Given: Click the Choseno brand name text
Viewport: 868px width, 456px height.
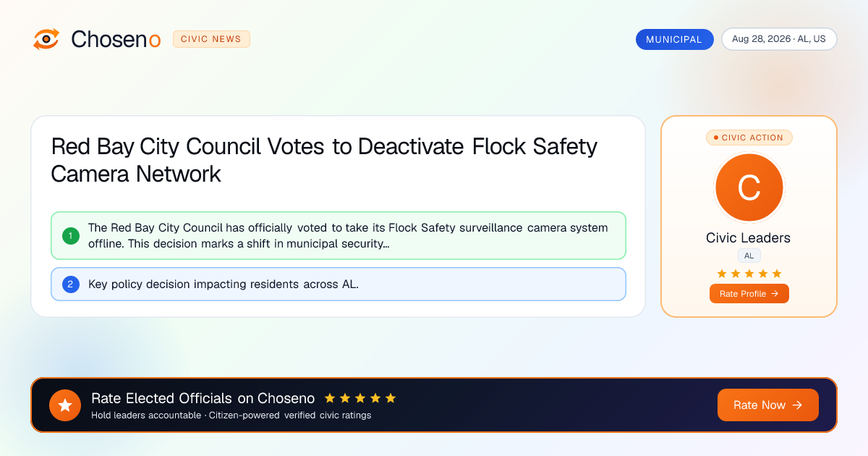Looking at the screenshot, I should point(116,39).
